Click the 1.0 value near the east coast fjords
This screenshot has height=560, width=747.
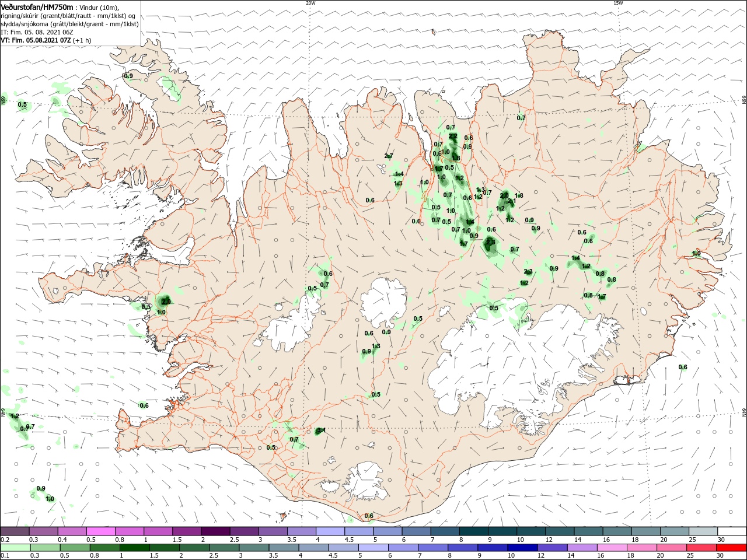tap(696, 253)
